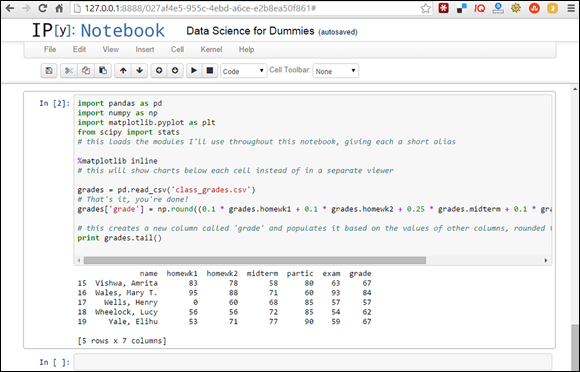The width and height of the screenshot is (580, 372).
Task: Click the 'Vishwa, Amrita' output row
Action: click(x=224, y=283)
